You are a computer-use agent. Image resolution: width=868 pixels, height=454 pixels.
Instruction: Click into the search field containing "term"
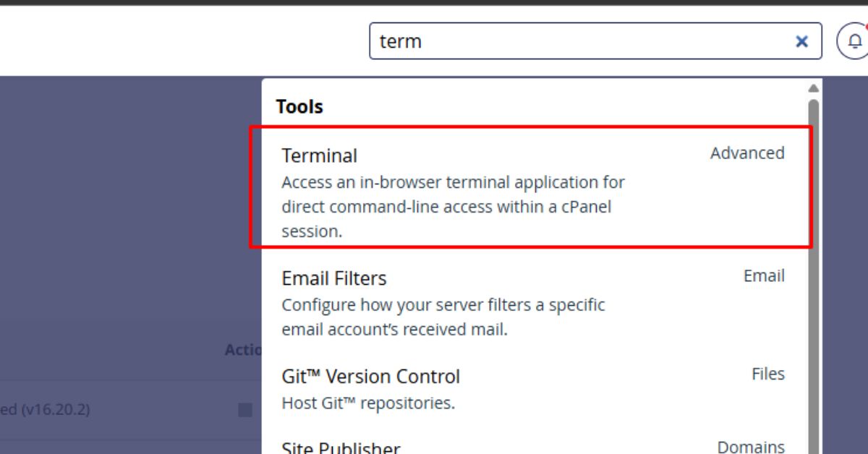pyautogui.click(x=595, y=41)
